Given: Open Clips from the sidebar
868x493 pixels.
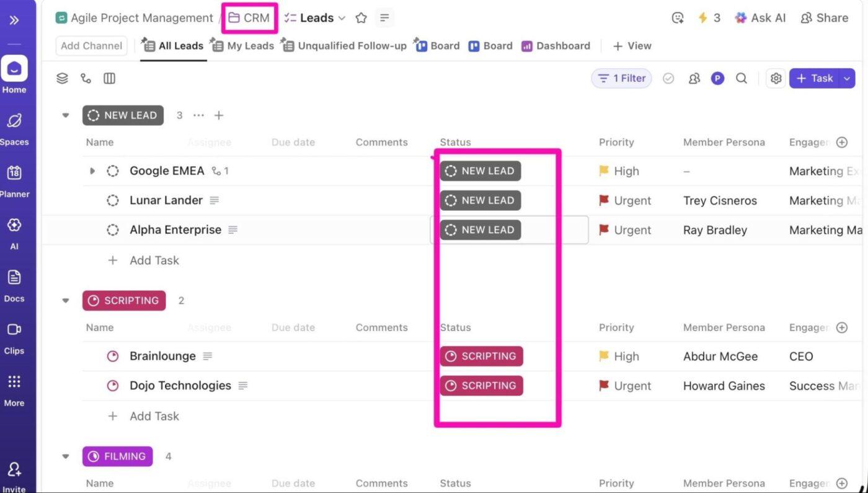Looking at the screenshot, I should (14, 335).
